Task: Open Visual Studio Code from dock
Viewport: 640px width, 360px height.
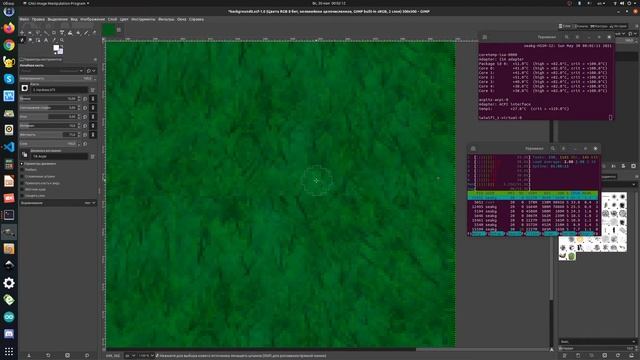Action: (x=9, y=147)
